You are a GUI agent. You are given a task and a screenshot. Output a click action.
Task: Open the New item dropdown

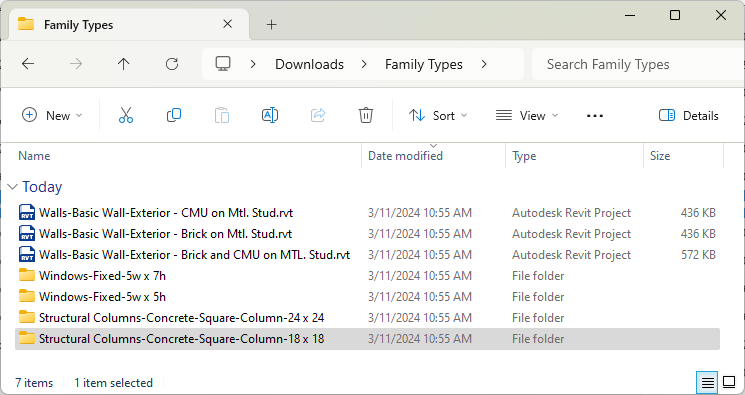52,116
